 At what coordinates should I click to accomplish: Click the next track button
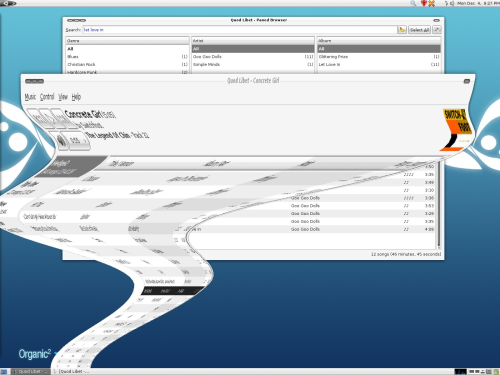pyautogui.click(x=59, y=119)
